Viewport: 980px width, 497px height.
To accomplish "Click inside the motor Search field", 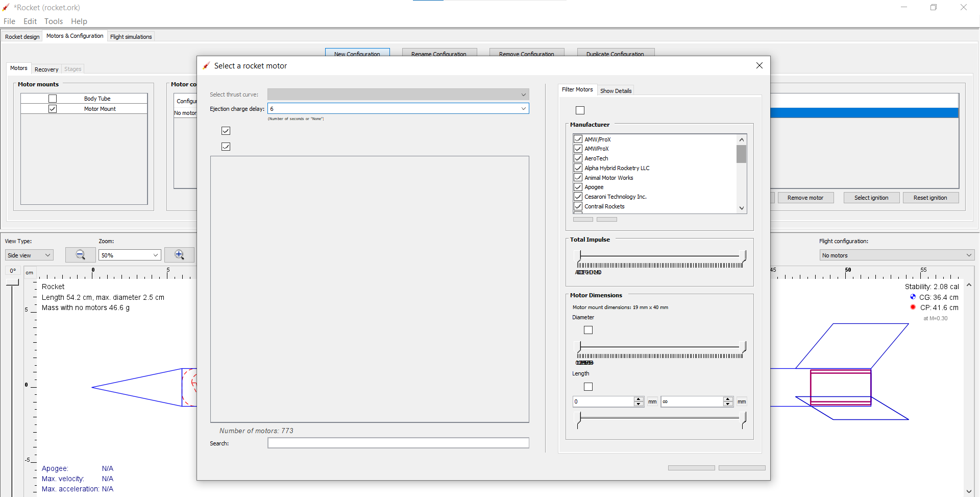I will tap(398, 442).
